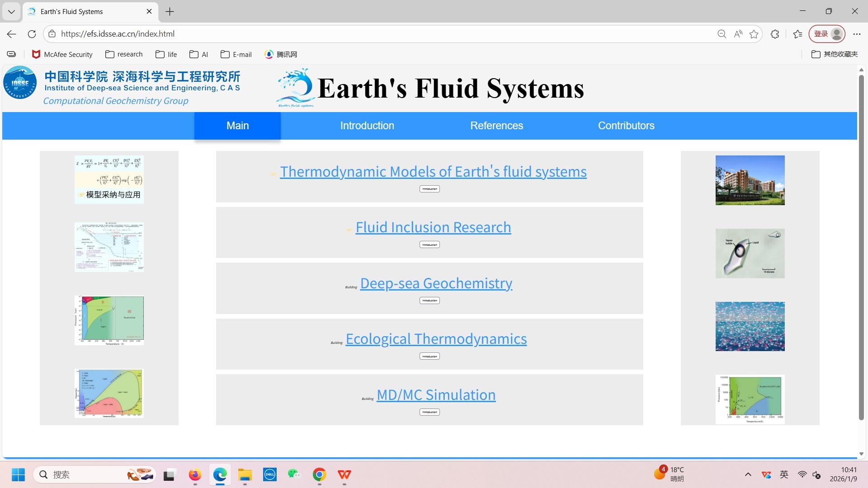Click the page vertical scrollbar
Viewport: 868px width, 488px height.
(x=861, y=248)
